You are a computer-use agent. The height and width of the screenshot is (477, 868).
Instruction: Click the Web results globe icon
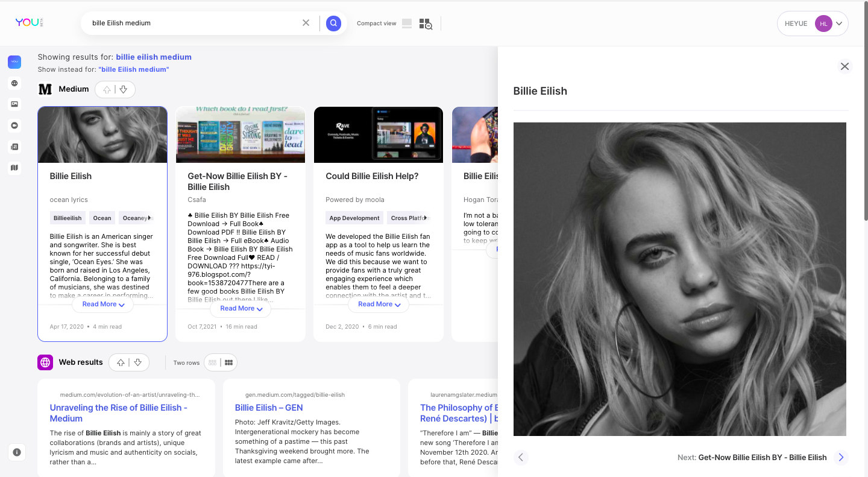pos(45,362)
